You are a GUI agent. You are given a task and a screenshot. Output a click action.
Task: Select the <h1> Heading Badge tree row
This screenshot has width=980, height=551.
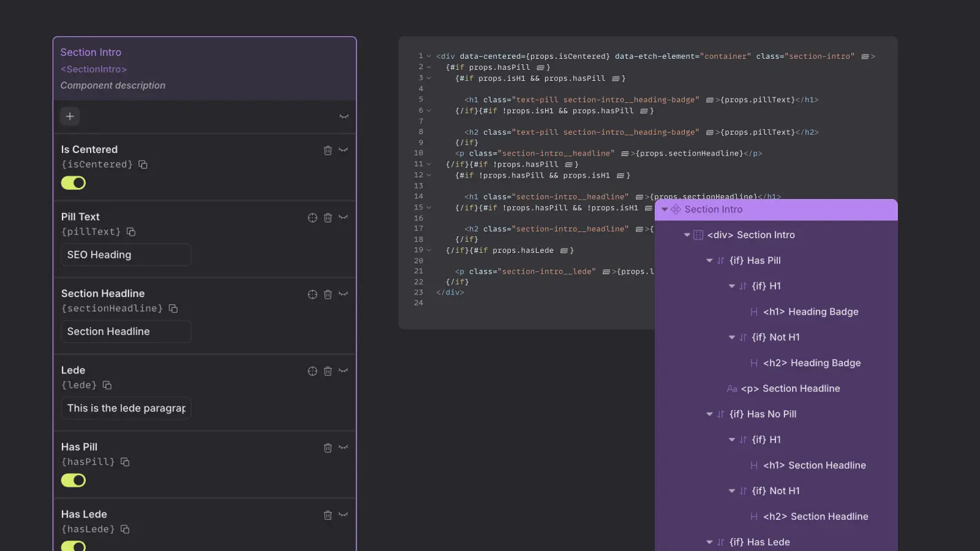click(x=776, y=312)
